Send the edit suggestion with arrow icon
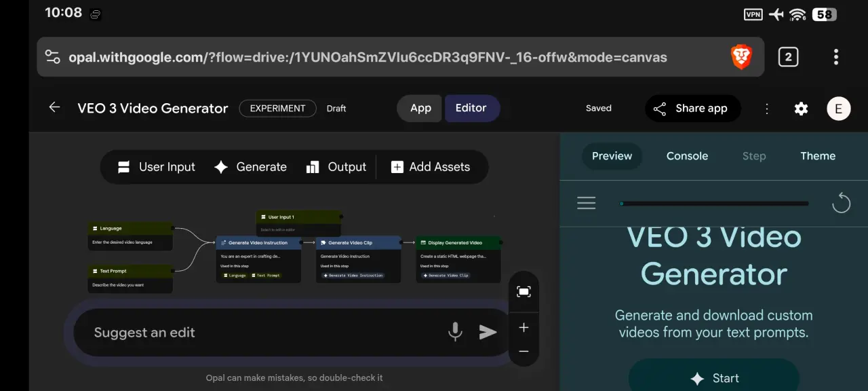 coord(488,332)
